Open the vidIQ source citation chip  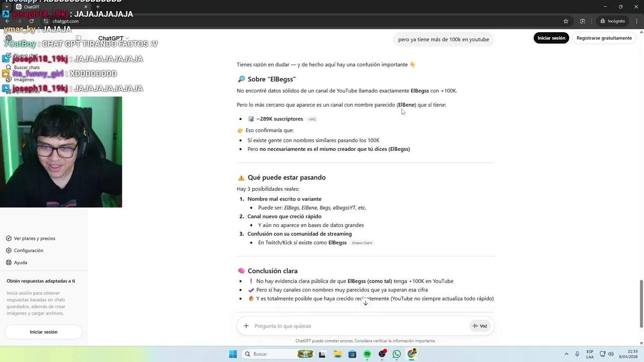click(x=312, y=119)
